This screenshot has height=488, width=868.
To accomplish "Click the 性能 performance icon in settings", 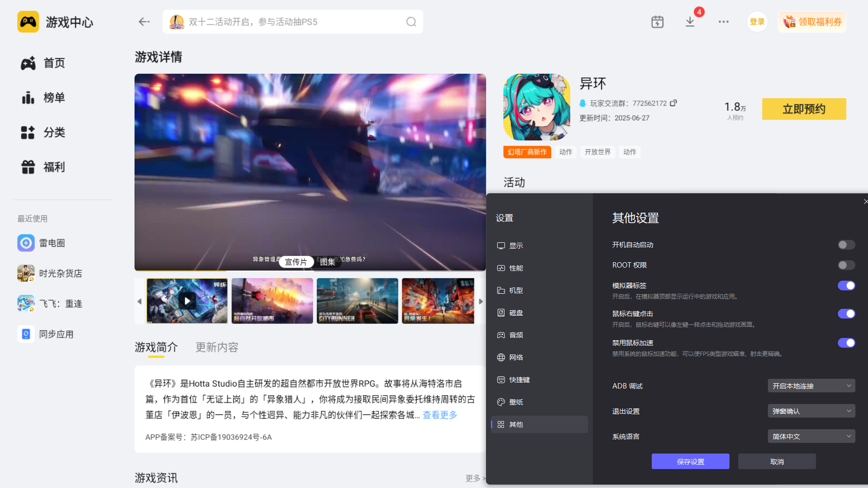I will coord(501,268).
